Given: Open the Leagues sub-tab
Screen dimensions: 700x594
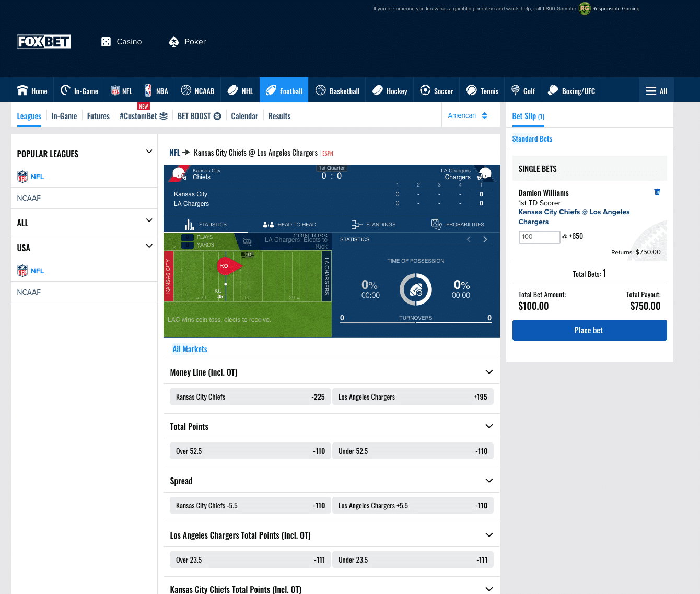Looking at the screenshot, I should [x=29, y=116].
